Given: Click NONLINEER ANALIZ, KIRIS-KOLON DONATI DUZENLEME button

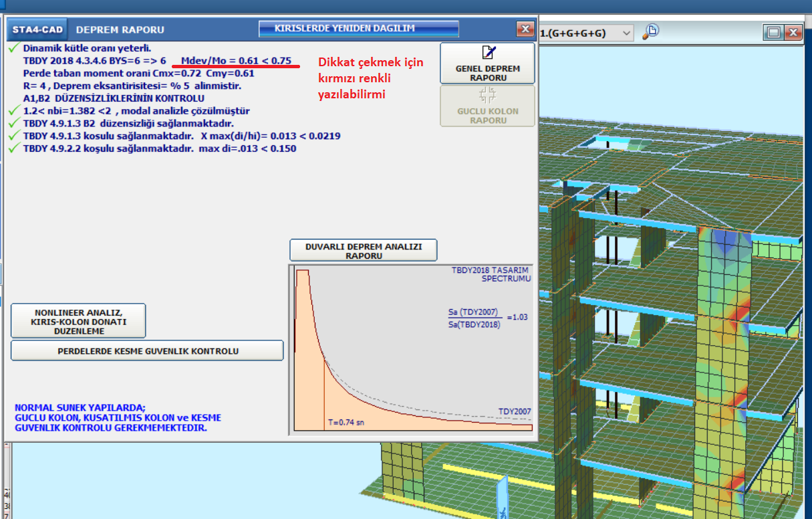Looking at the screenshot, I should [78, 321].
